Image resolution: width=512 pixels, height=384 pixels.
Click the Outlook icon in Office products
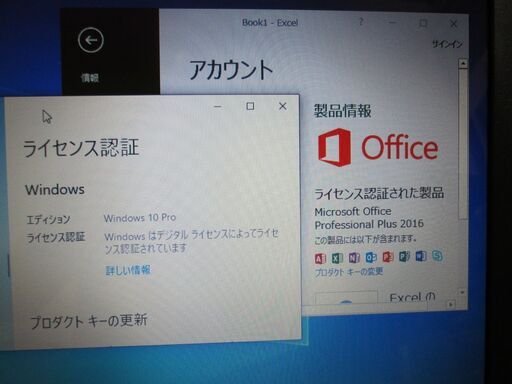pyautogui.click(x=371, y=257)
